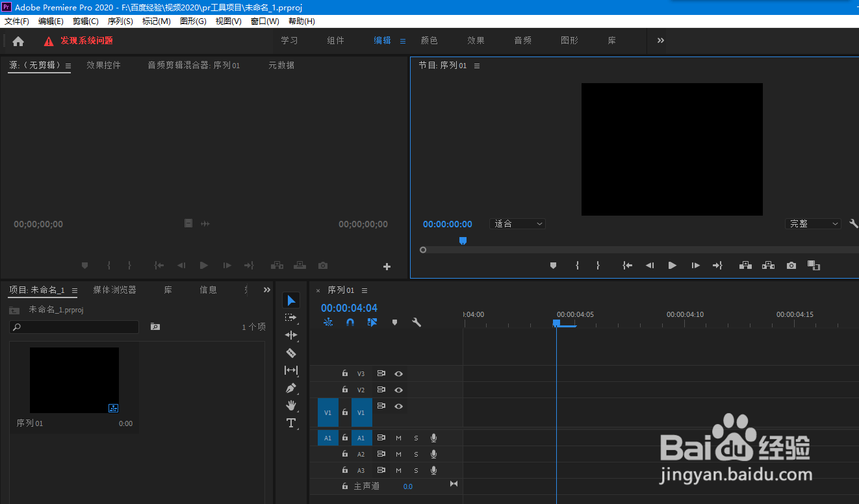Open the 编辑 workspace menu icon

[402, 41]
